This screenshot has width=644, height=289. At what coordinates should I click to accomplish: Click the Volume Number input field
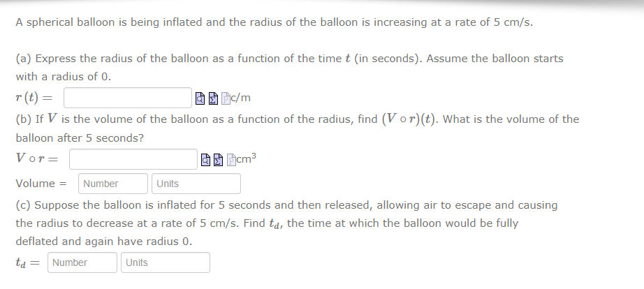pos(113,184)
